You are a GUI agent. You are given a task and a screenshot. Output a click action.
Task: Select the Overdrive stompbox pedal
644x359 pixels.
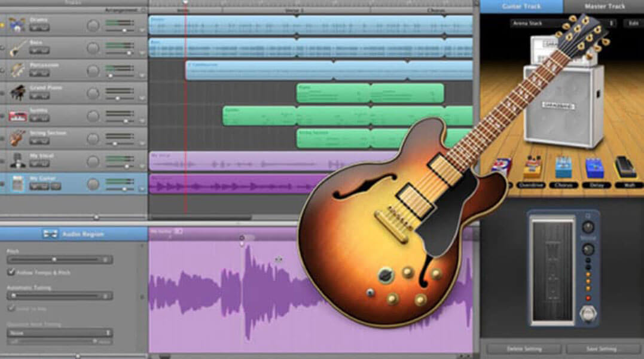pyautogui.click(x=533, y=168)
